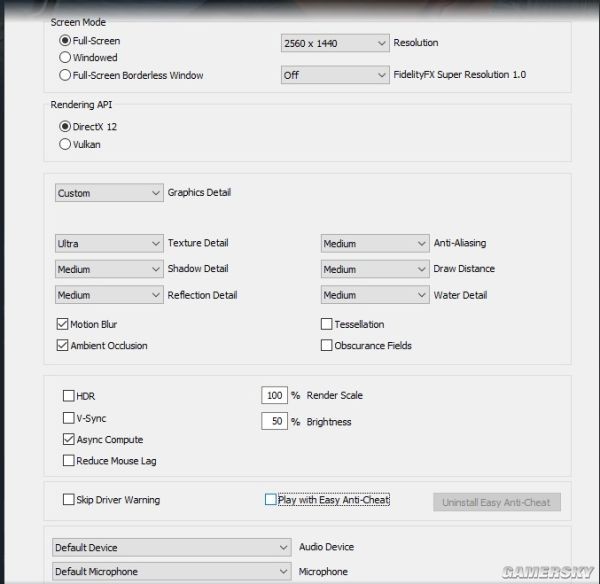The image size is (600, 584).
Task: Open the Shadow Detail dropdown
Action: [x=109, y=269]
